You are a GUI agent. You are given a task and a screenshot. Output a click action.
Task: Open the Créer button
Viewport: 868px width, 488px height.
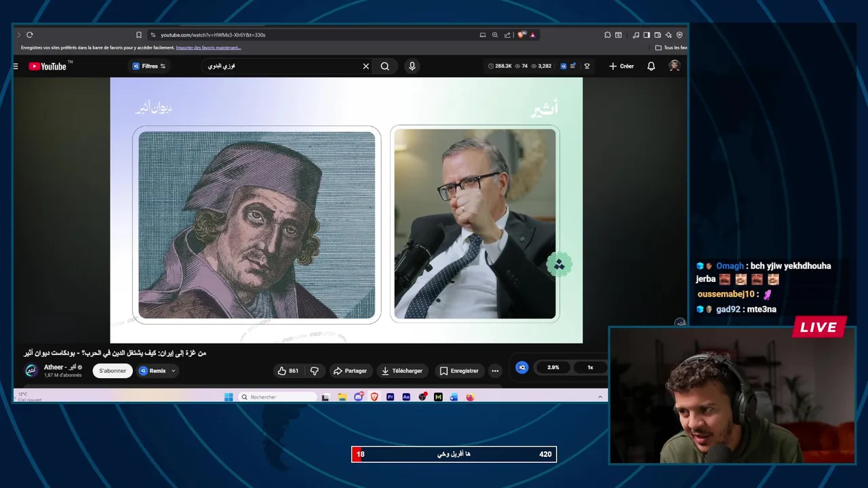(x=621, y=66)
